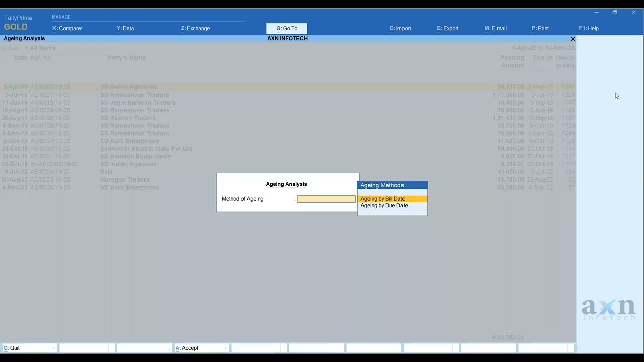644x362 pixels.
Task: Select Ageing by Due Date
Action: click(392, 205)
